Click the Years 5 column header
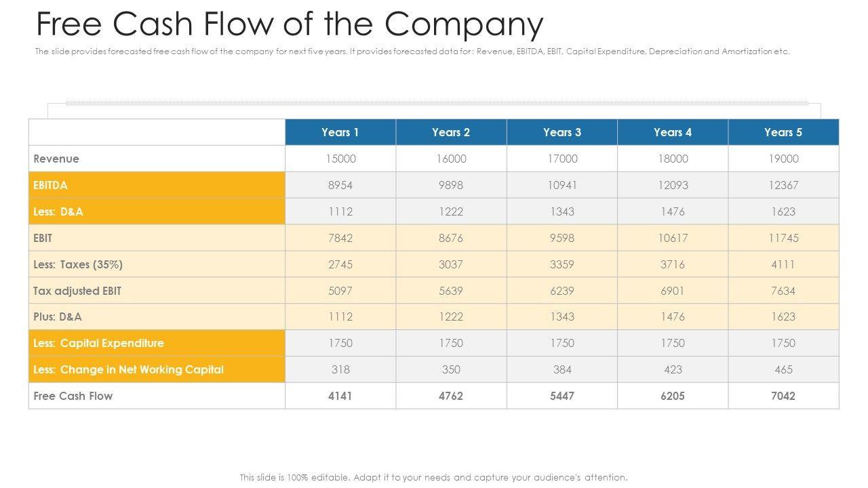 [783, 132]
